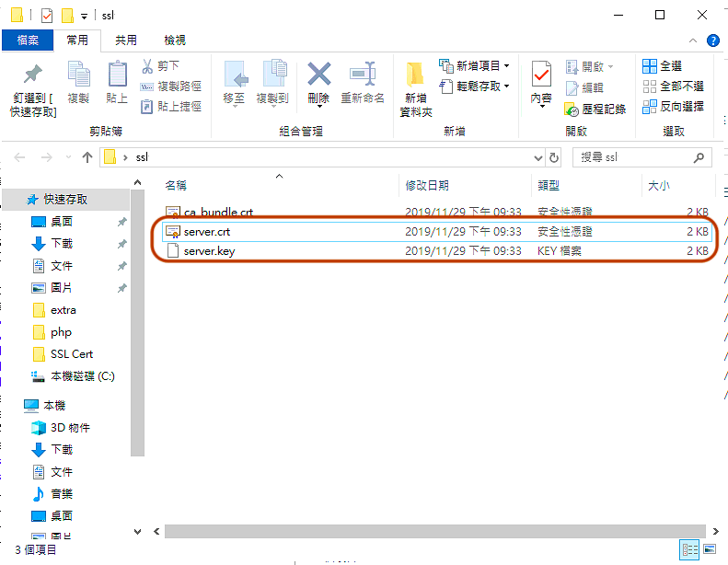Viewport: 728px width, 565px height.
Task: Click the History (歷程記錄) button
Action: coord(595,109)
